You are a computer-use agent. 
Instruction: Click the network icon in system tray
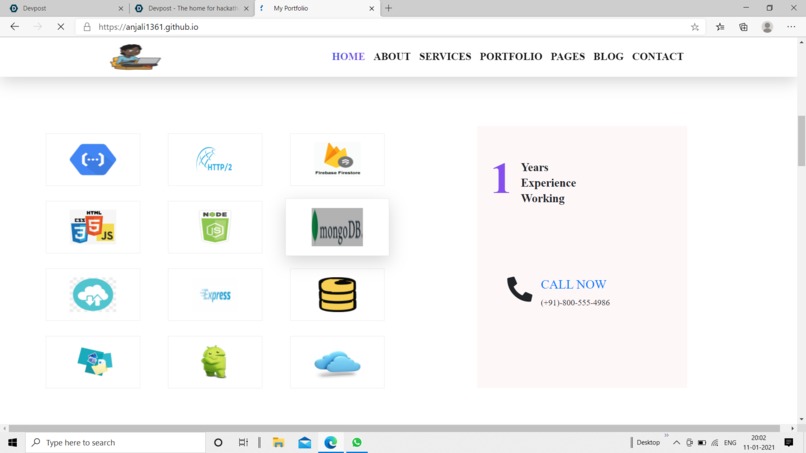point(715,443)
